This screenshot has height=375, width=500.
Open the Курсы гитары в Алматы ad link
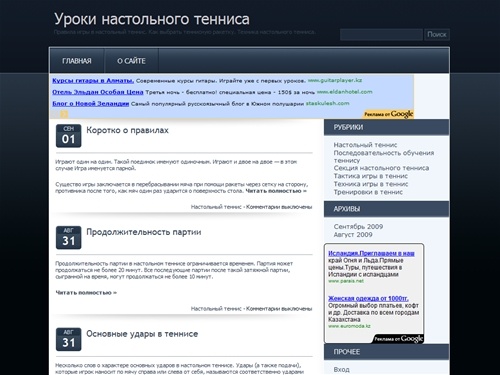tap(93, 81)
